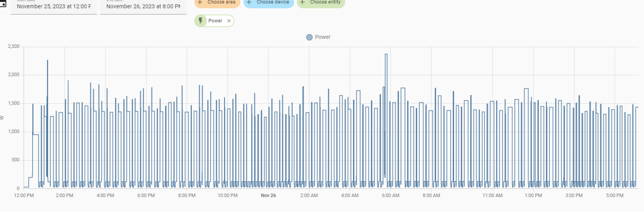The image size is (644, 212).
Task: Open the end date field November 26, 2023
Action: [x=143, y=6]
